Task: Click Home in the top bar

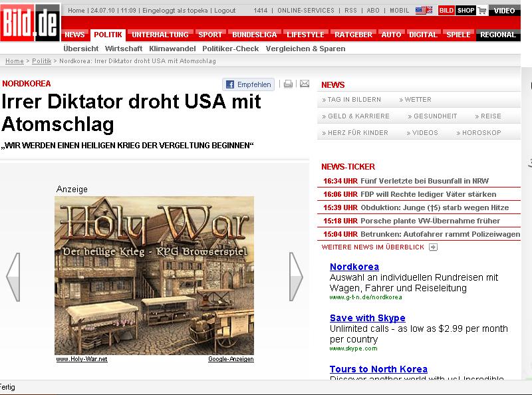Action: [x=76, y=11]
